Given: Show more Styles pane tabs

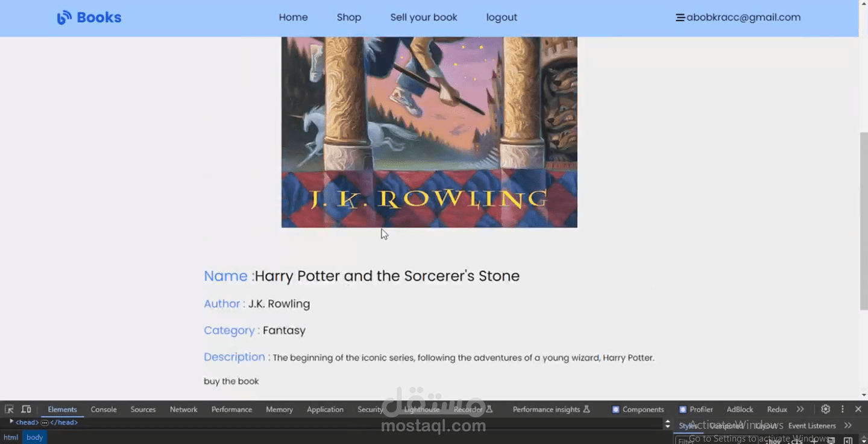Looking at the screenshot, I should 848,425.
